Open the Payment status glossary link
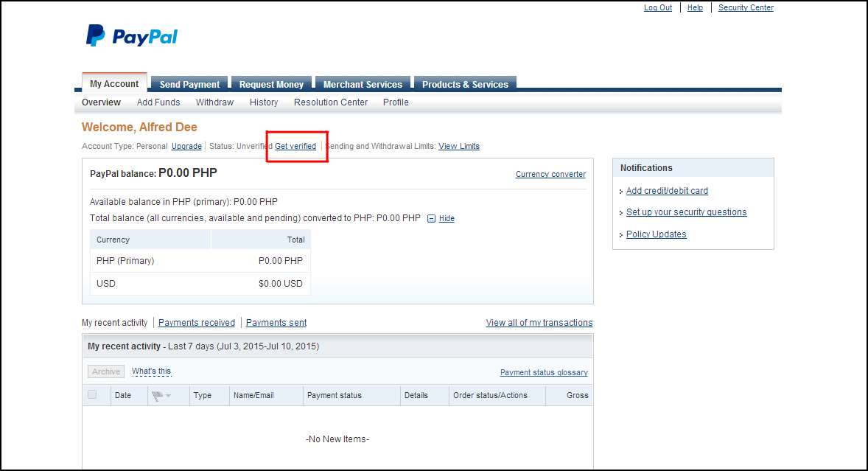Screen dimensions: 868x471 [545, 372]
